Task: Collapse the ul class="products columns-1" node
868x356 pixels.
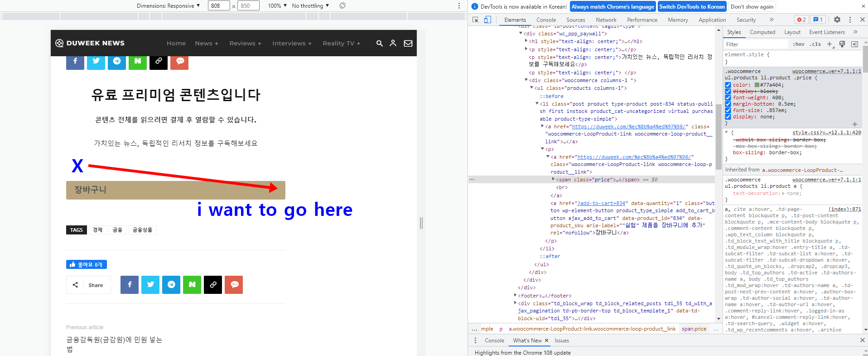Action: (531, 88)
